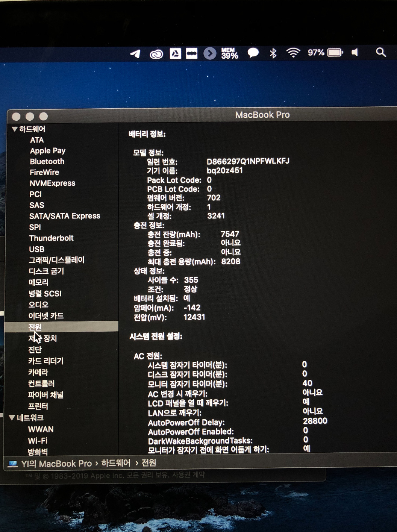Collapse the 네트워크 section triangle

(x=12, y=418)
